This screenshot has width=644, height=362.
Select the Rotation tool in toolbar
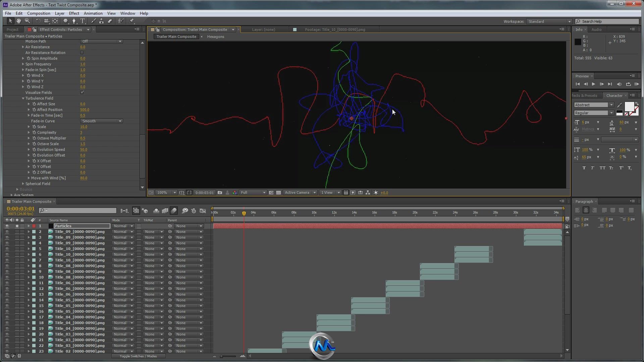click(x=36, y=21)
